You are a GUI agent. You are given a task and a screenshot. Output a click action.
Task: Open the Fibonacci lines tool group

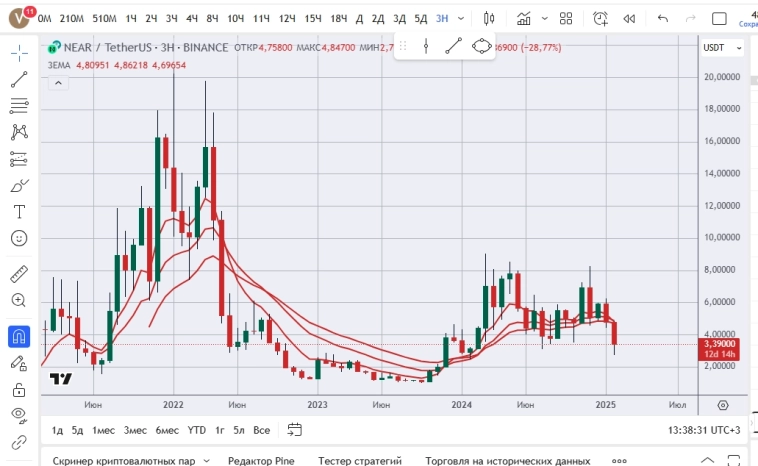click(19, 105)
